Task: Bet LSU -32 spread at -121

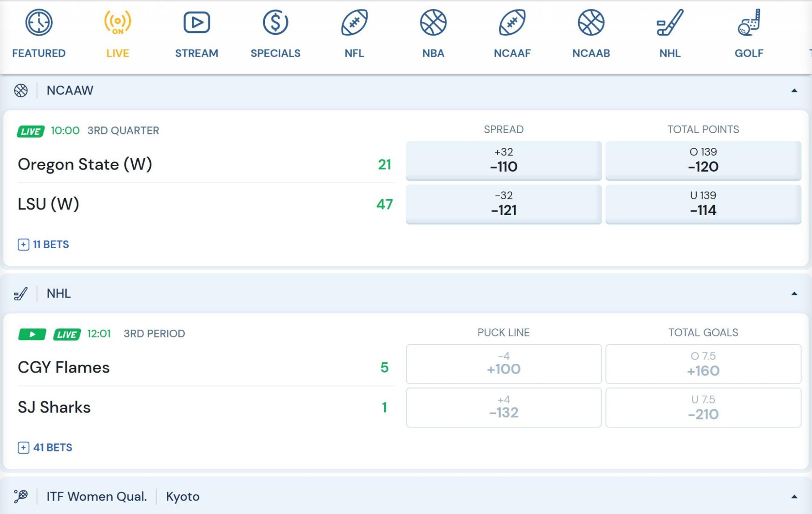Action: (x=504, y=204)
